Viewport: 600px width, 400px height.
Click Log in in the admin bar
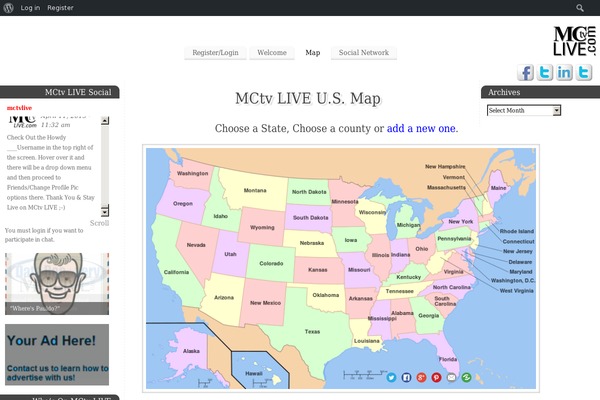click(30, 8)
